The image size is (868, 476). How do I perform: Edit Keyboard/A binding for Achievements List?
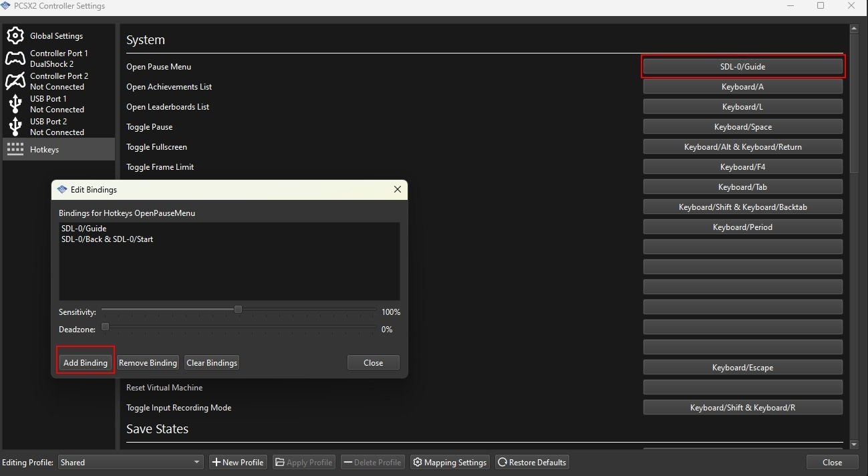tap(743, 86)
